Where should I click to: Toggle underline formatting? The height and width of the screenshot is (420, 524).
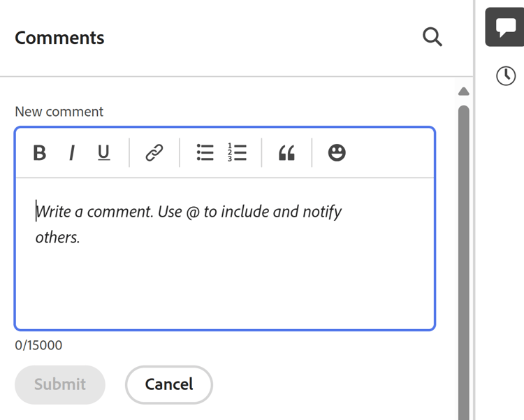(104, 153)
